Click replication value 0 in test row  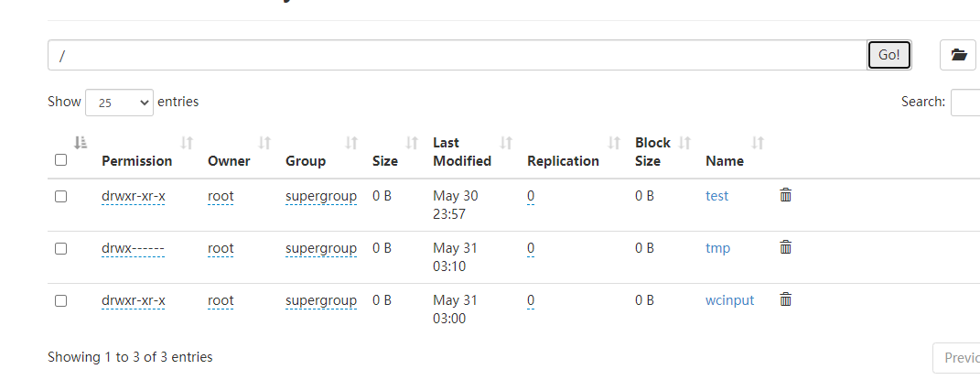[531, 196]
